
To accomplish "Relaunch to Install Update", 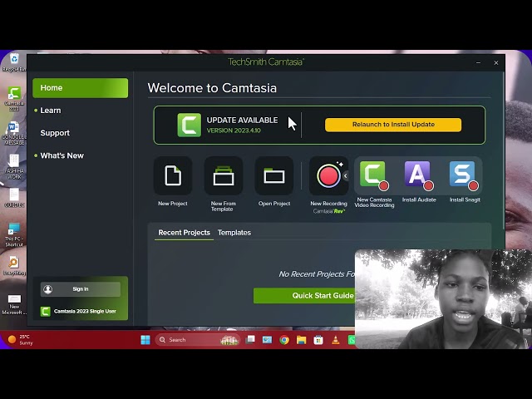I will coord(393,125).
